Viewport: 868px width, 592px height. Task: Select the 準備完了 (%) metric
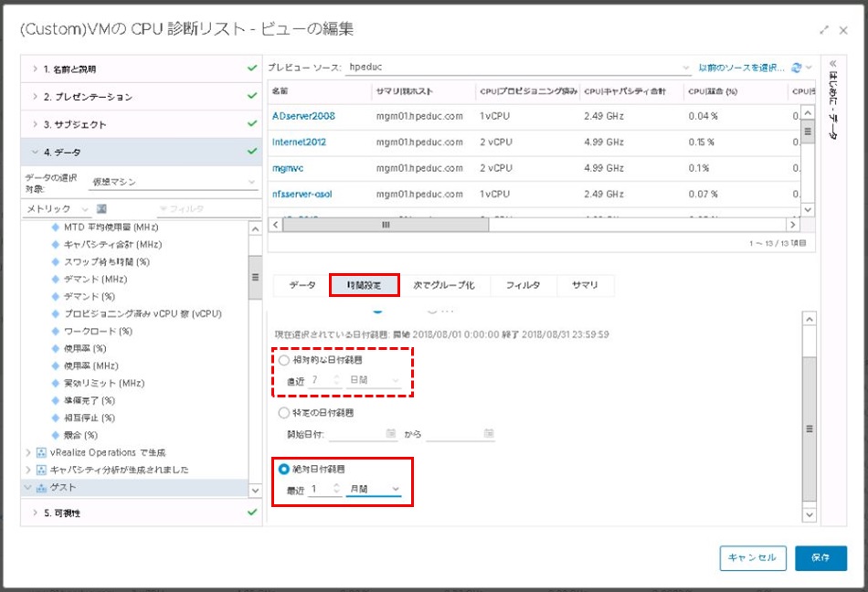tap(90, 400)
